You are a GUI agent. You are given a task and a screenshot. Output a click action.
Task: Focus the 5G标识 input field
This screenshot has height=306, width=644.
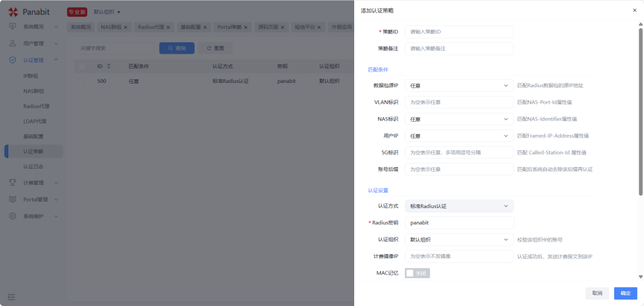click(459, 152)
